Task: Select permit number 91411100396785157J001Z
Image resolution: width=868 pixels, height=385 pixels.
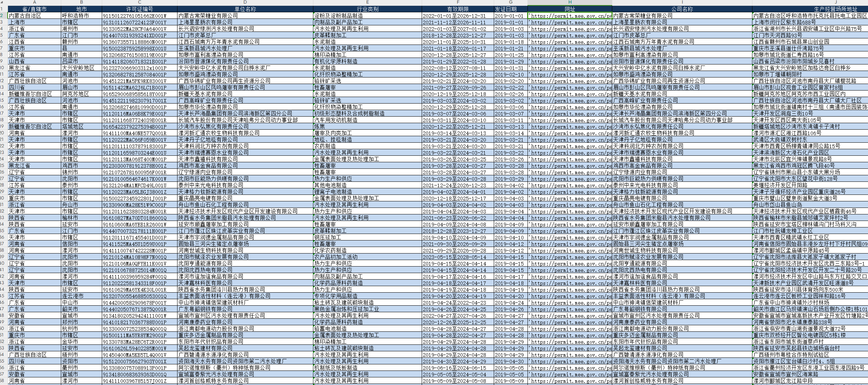Action: pyautogui.click(x=139, y=381)
